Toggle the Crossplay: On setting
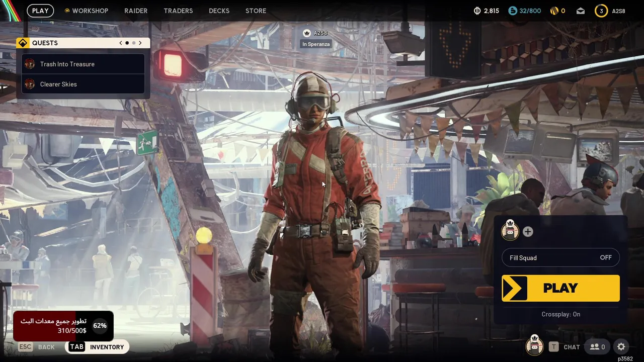 pyautogui.click(x=560, y=314)
